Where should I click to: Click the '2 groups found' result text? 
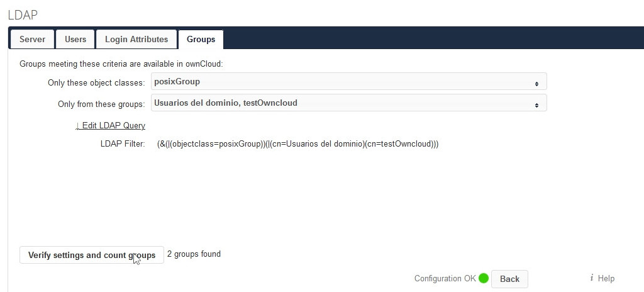pyautogui.click(x=194, y=254)
